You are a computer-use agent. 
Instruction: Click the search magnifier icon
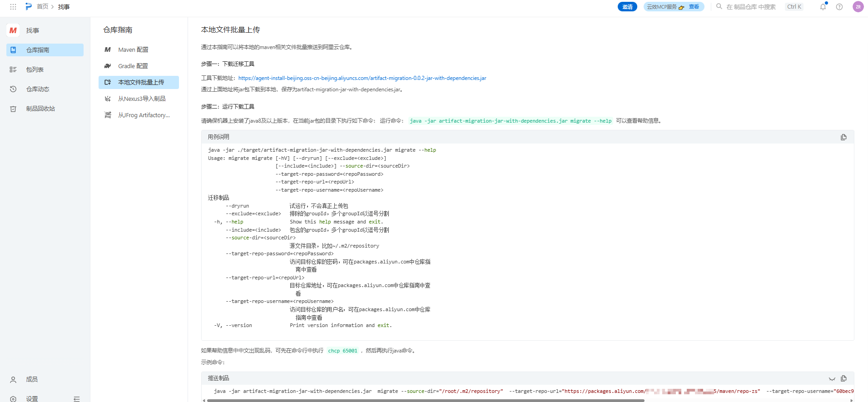pyautogui.click(x=719, y=6)
